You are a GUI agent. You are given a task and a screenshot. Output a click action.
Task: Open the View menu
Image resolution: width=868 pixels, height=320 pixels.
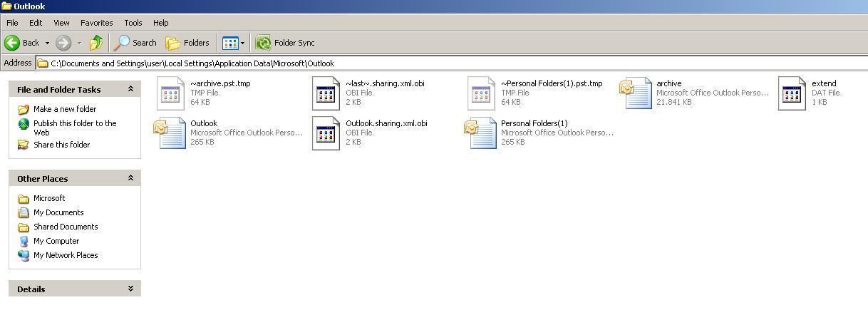tap(61, 23)
